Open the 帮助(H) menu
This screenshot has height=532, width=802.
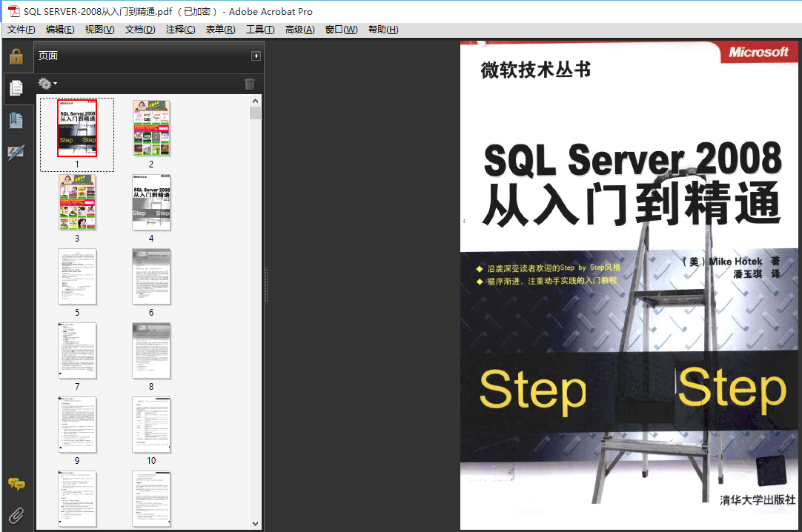(383, 30)
